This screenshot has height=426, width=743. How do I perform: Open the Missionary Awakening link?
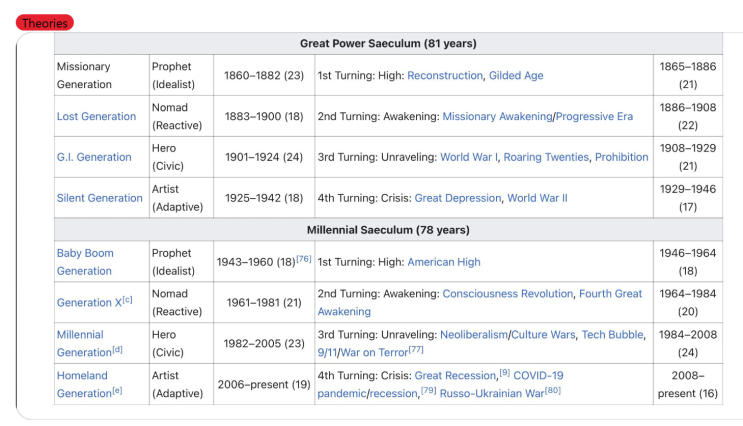pyautogui.click(x=497, y=117)
